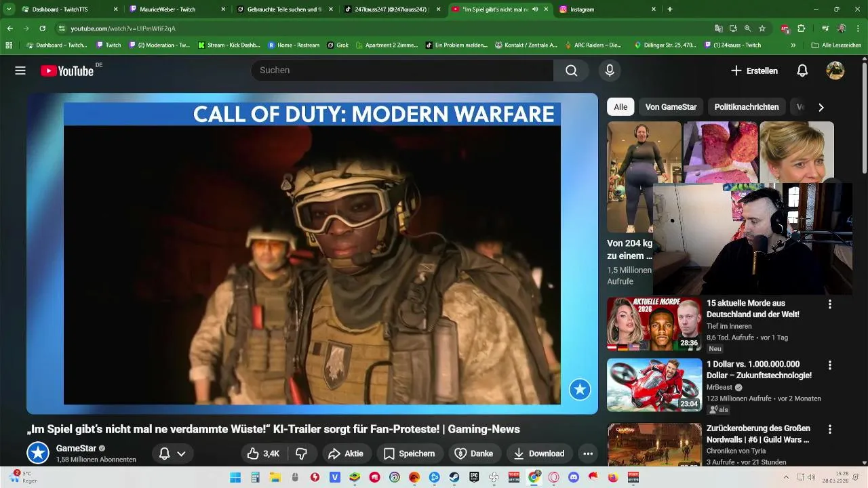
Task: Open Chrome media control icon
Action: pyautogui.click(x=825, y=28)
